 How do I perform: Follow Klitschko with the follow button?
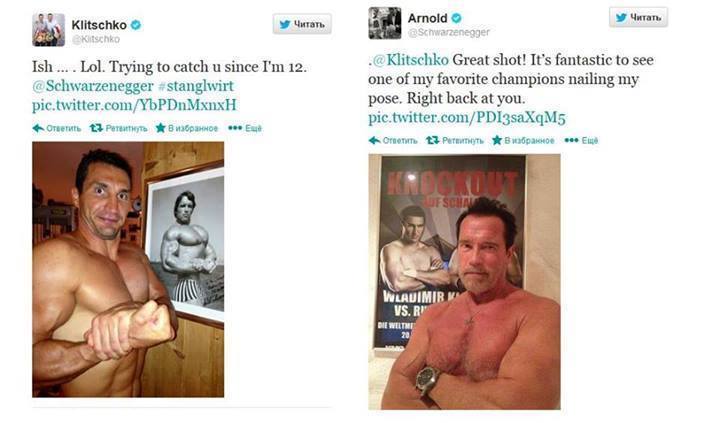click(302, 25)
